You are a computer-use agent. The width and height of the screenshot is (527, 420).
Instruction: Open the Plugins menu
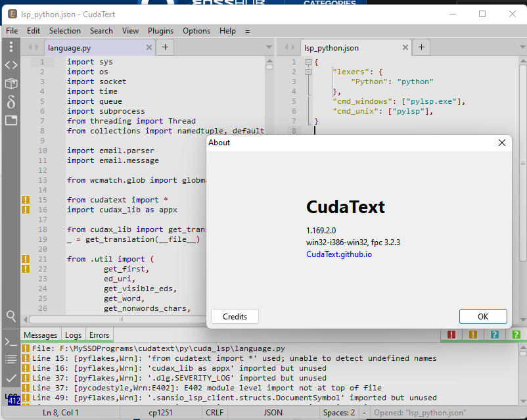160,31
